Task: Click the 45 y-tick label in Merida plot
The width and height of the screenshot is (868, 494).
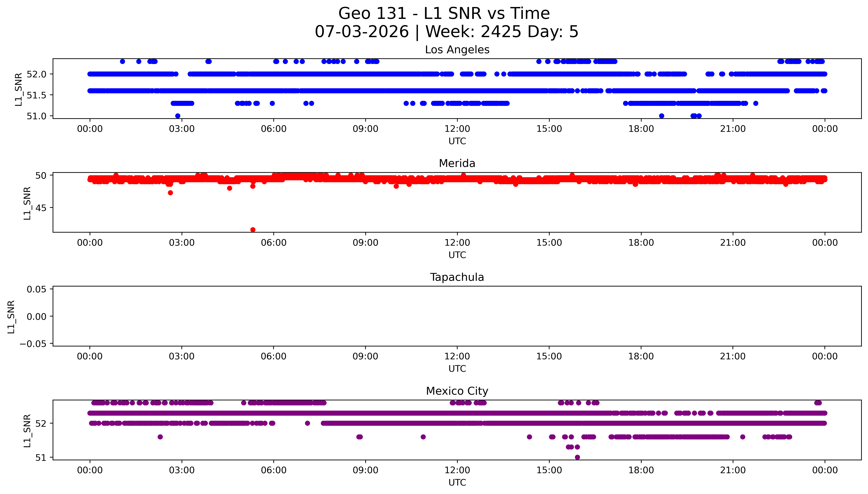Action: point(41,208)
